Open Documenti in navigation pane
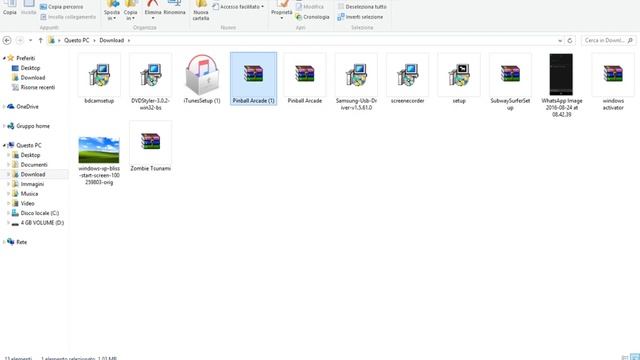The width and height of the screenshot is (640, 360). (34, 164)
